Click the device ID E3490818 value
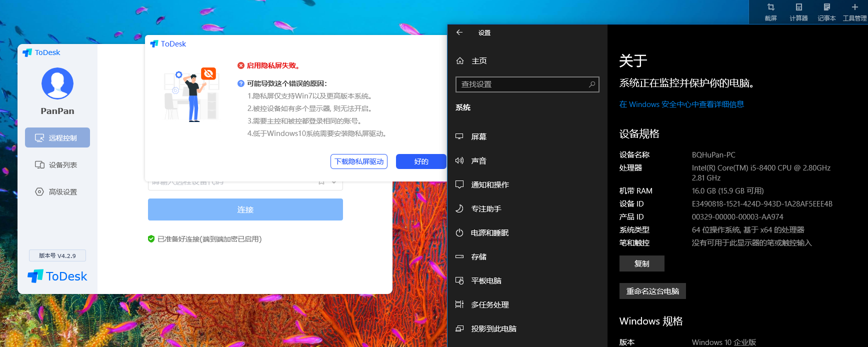 (x=762, y=204)
